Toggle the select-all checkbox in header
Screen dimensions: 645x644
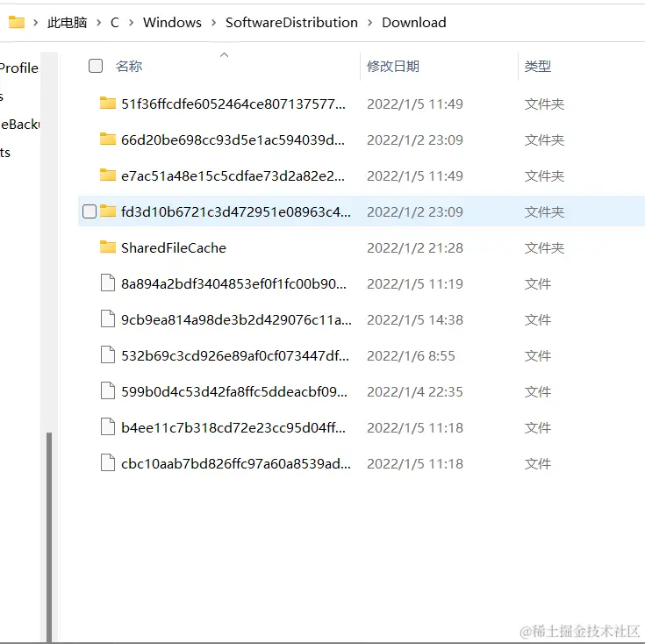pos(96,66)
